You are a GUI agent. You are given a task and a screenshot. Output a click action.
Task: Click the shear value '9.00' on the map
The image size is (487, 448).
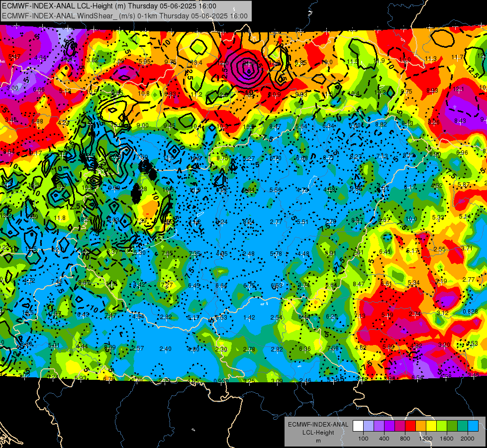click(x=143, y=125)
